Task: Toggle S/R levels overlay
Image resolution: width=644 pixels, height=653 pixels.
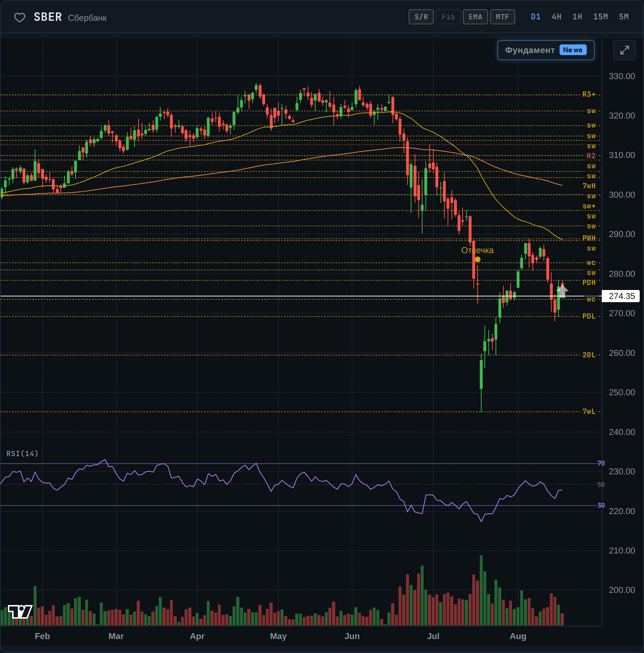Action: [421, 17]
